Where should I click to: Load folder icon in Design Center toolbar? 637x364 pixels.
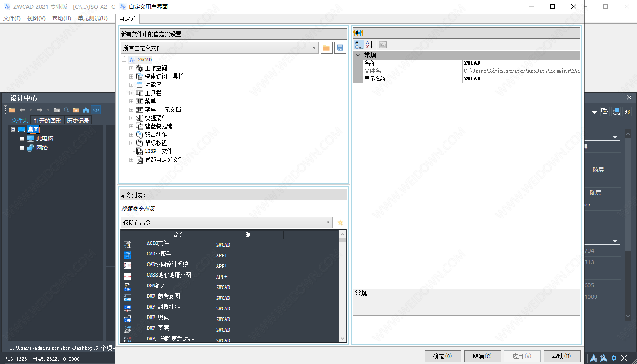point(12,110)
